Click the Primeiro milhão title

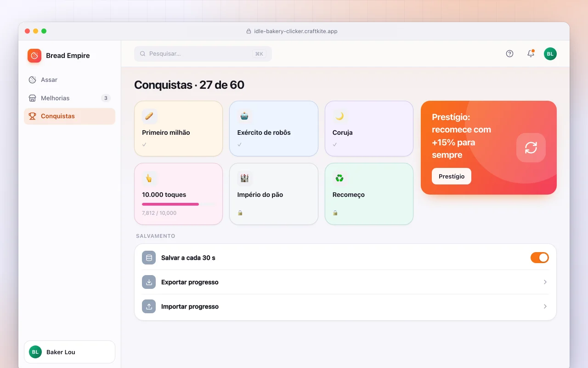(166, 132)
